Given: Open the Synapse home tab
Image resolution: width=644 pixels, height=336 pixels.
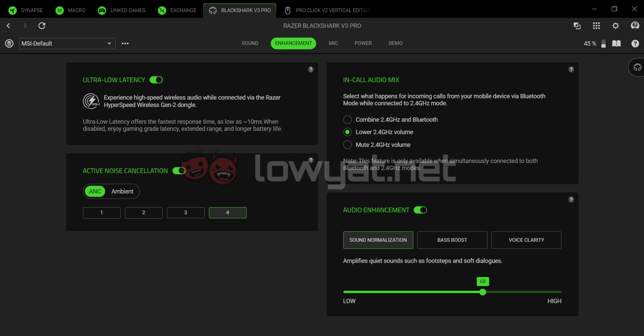Looking at the screenshot, I should click(x=25, y=10).
